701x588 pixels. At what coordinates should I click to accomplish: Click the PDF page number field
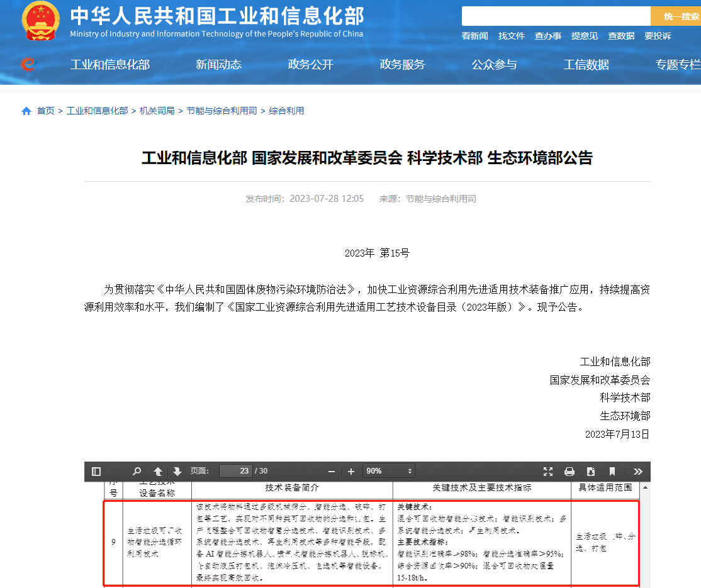click(x=235, y=471)
